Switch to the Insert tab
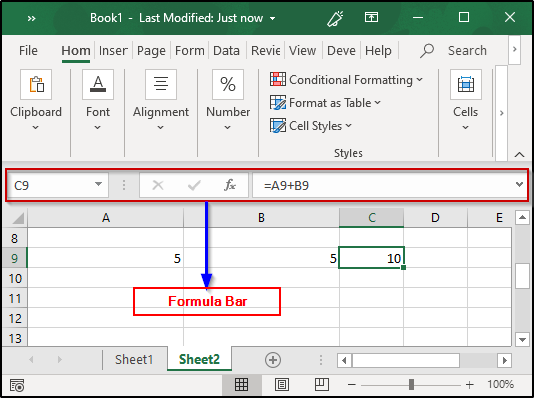This screenshot has height=398, width=534. pos(113,51)
